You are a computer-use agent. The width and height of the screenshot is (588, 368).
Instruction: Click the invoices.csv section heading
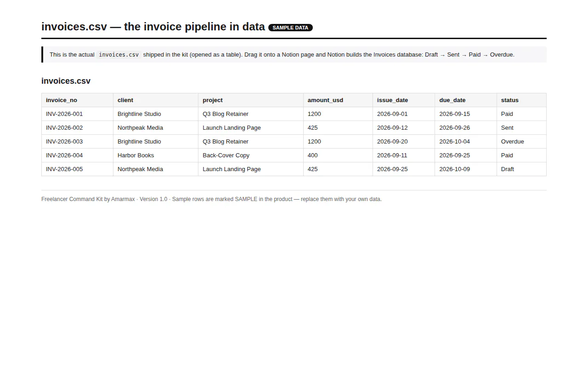point(66,81)
